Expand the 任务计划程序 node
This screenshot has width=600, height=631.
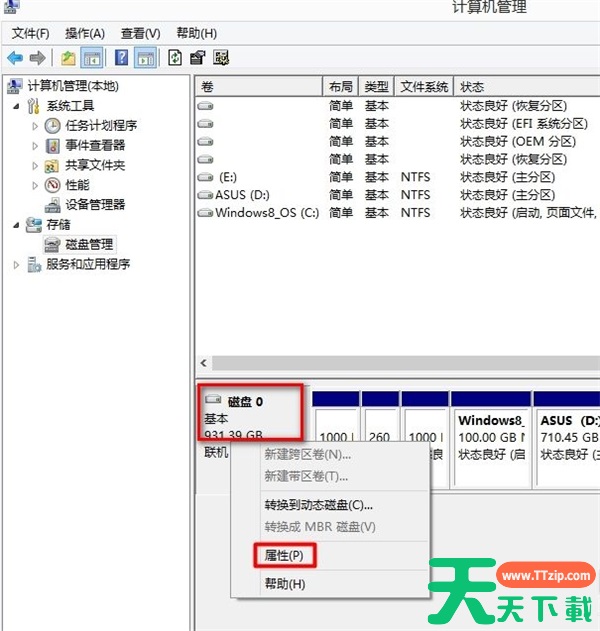36,126
